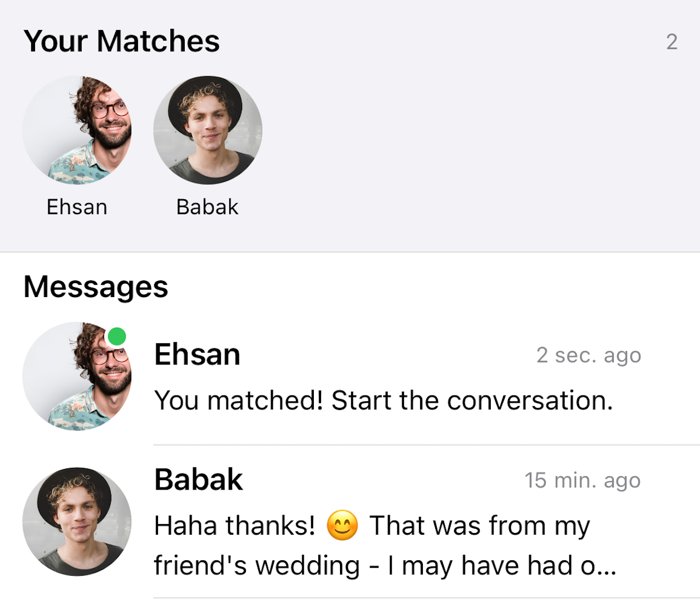700x607 pixels.
Task: Click the 15 min. ago timestamp
Action: (x=583, y=480)
